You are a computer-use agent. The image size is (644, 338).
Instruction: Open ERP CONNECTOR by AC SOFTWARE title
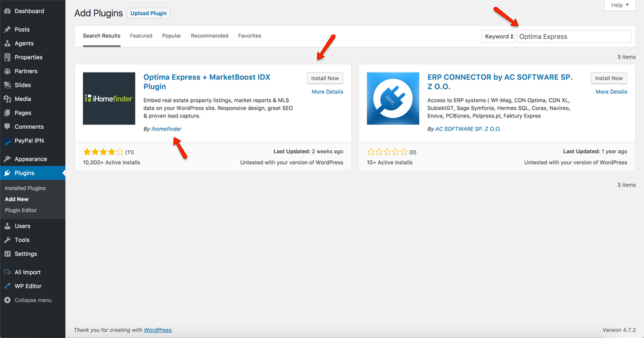click(500, 82)
